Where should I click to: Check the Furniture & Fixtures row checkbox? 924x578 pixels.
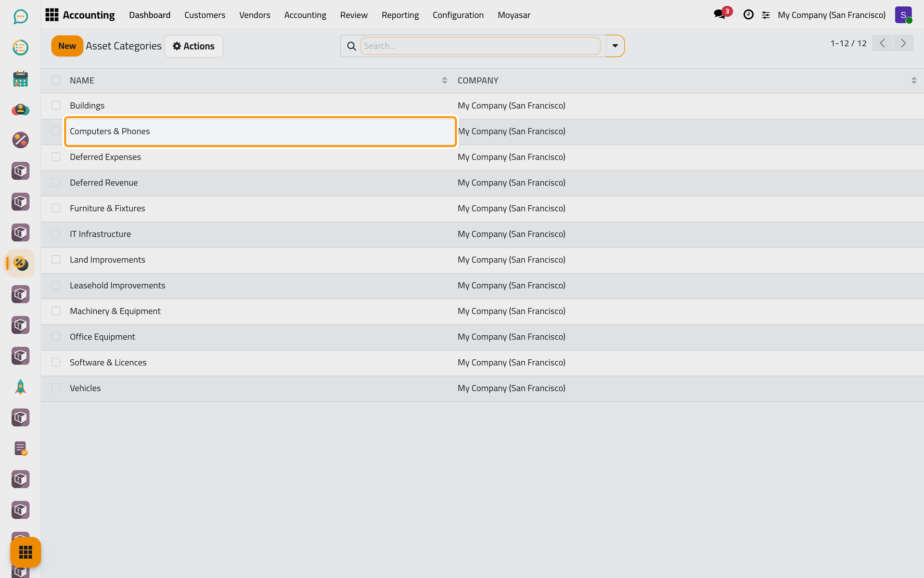56,208
